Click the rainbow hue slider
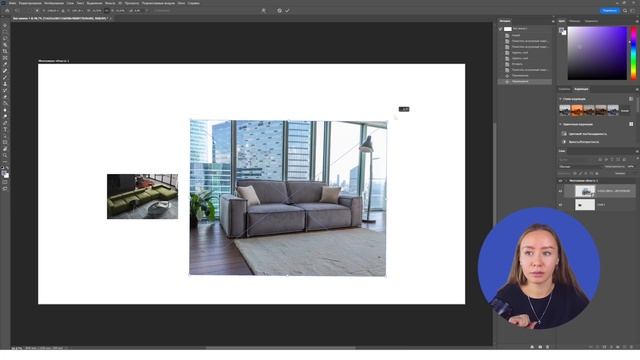This screenshot has width=640, height=360. point(633,53)
